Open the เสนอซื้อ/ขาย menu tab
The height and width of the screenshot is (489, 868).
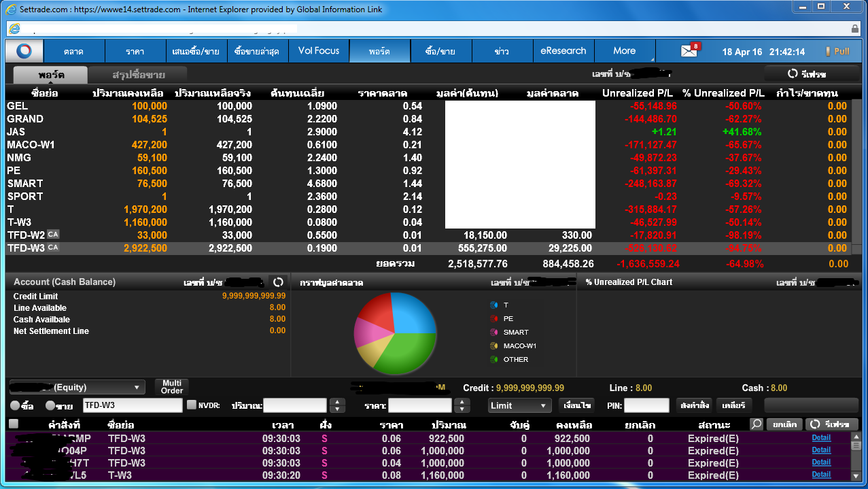click(x=196, y=51)
